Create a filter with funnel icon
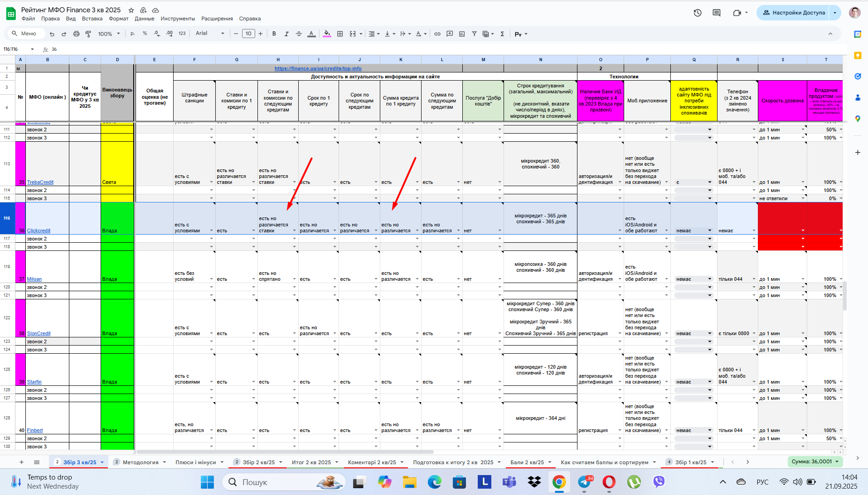The height and width of the screenshot is (495, 868). (474, 34)
